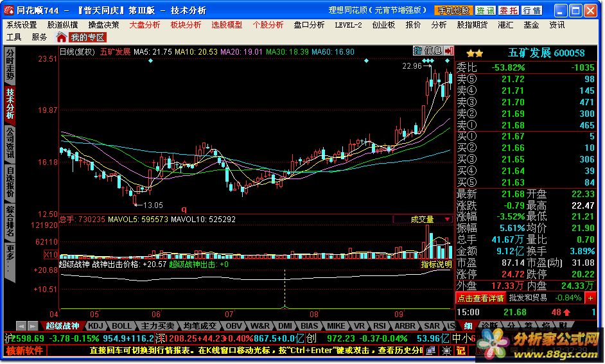This screenshot has width=605, height=364.
Task: Select the 超级战神 indicator tab
Action: (62, 326)
